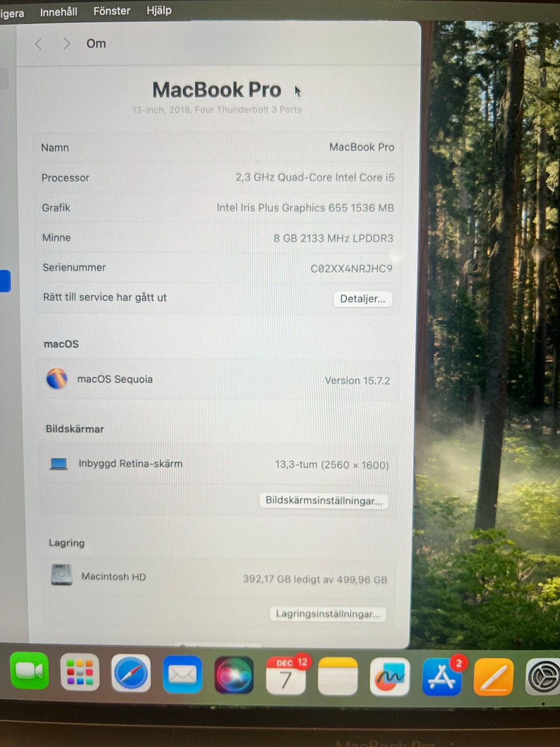
Task: Open Calendar showing Dec 7
Action: (x=286, y=676)
